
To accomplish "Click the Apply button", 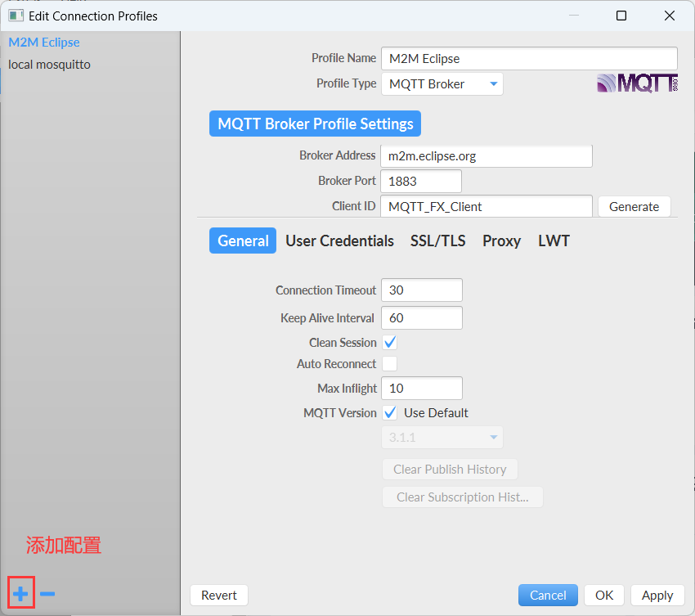I will tap(657, 596).
